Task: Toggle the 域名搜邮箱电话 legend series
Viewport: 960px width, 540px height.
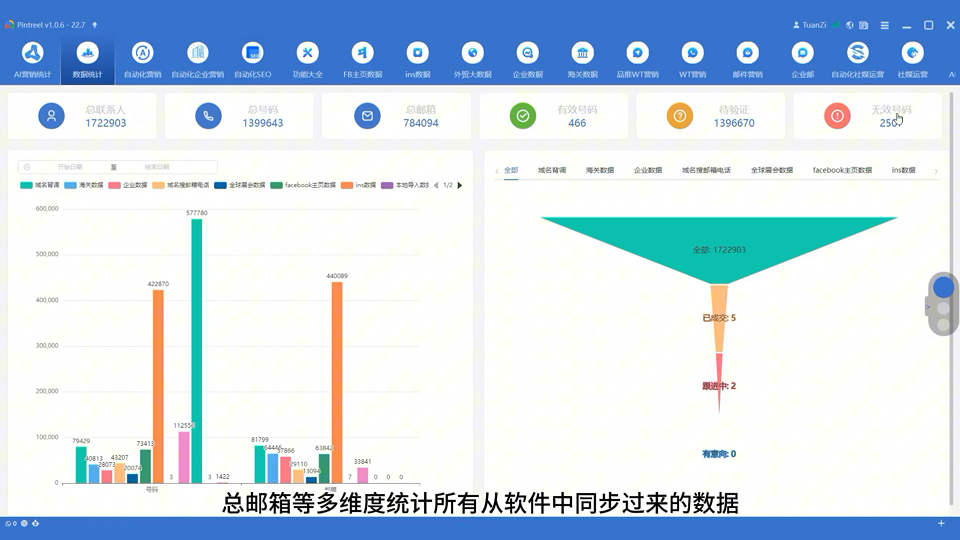Action: click(x=181, y=185)
